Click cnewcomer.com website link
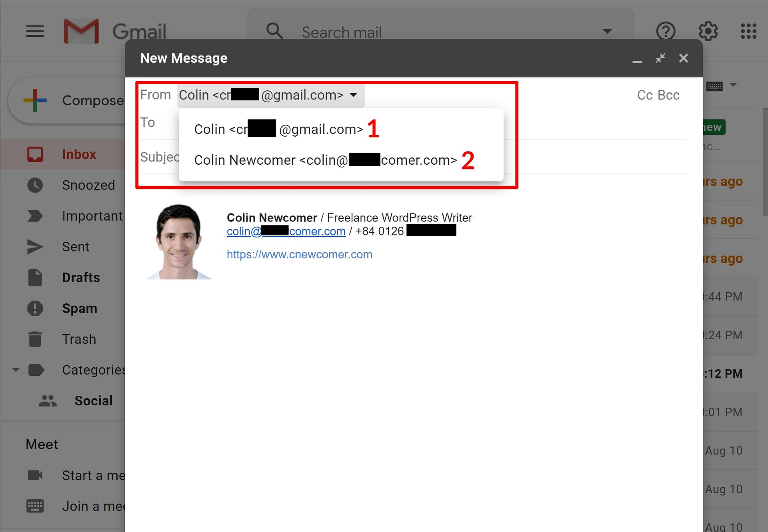Viewport: 768px width, 532px height. (x=300, y=254)
